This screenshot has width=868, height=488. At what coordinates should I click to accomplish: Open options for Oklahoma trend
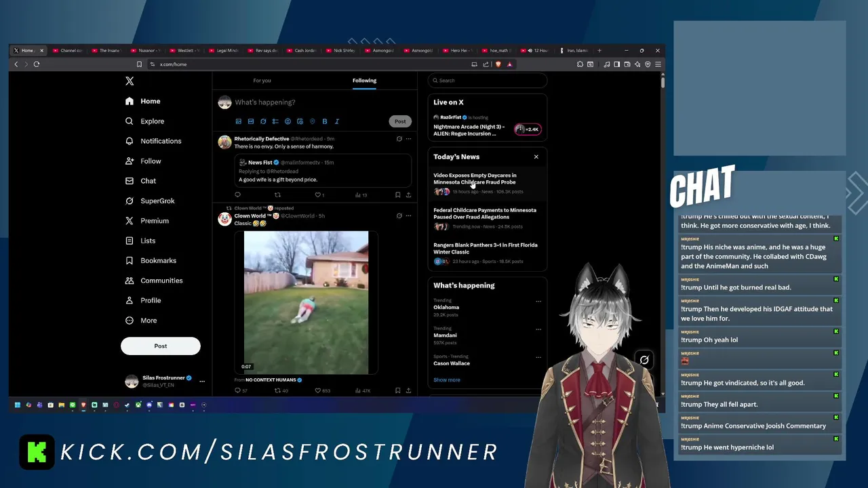pos(538,301)
